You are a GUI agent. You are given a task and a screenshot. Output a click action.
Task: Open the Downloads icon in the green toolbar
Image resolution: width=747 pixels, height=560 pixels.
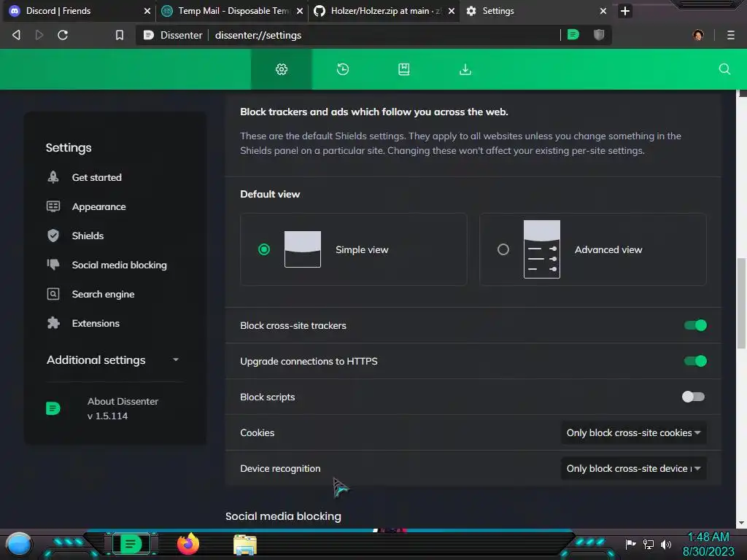[x=465, y=69]
